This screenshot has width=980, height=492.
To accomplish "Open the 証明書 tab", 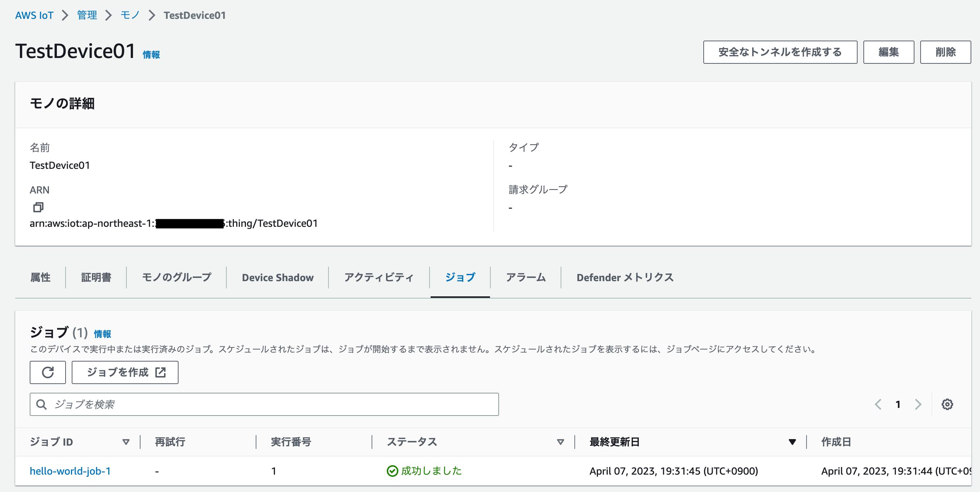I will pos(96,278).
